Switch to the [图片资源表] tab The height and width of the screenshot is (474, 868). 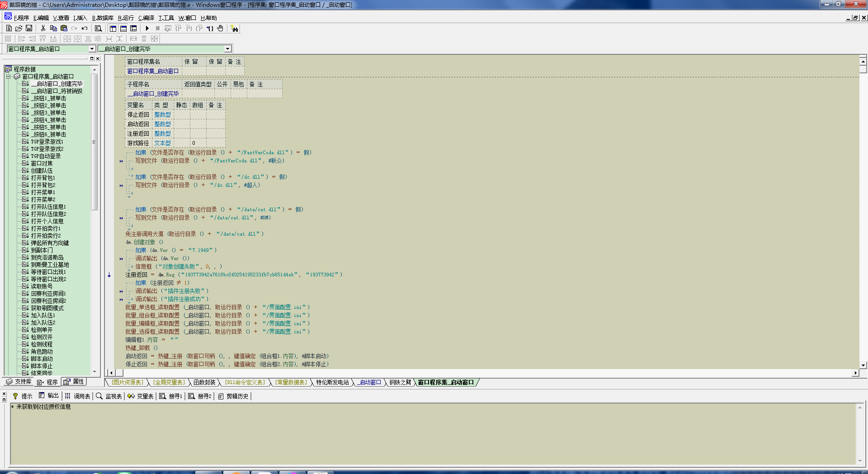pyautogui.click(x=127, y=383)
